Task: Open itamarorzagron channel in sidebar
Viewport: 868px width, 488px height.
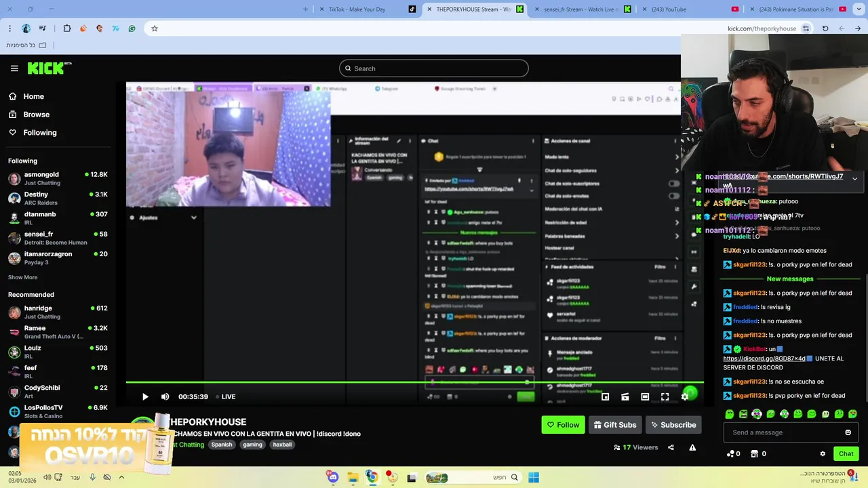Action: [x=58, y=258]
